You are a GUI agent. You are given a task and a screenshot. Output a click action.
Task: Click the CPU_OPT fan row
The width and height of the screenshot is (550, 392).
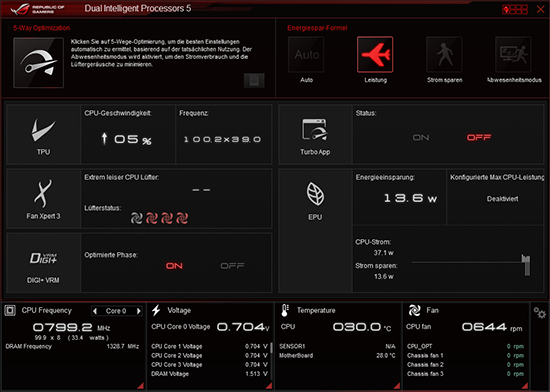pos(465,346)
